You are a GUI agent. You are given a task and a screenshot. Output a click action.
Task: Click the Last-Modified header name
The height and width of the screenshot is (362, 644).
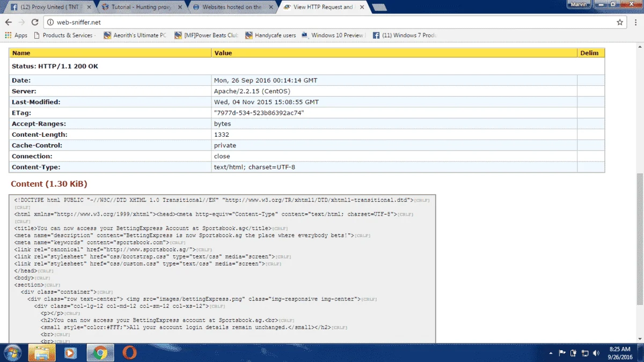(36, 102)
